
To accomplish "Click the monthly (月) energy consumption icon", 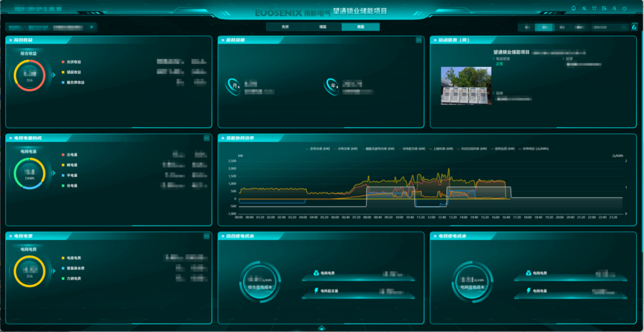I will point(235,86).
